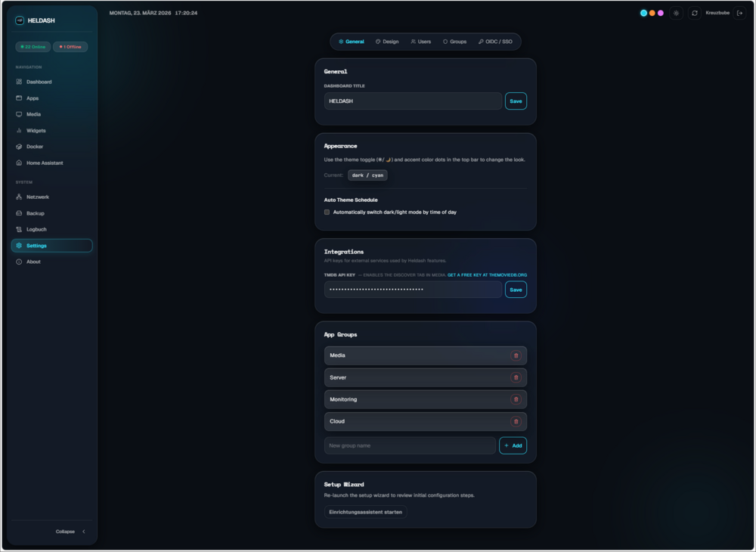This screenshot has height=552, width=756.
Task: Switch to the Design tab
Action: pos(387,42)
